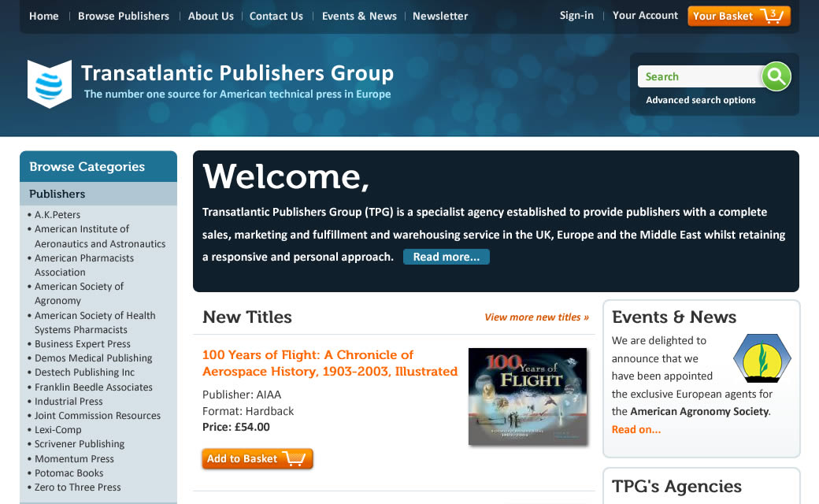The width and height of the screenshot is (819, 504).
Task: Select Destech Publishing Inc
Action: (84, 372)
